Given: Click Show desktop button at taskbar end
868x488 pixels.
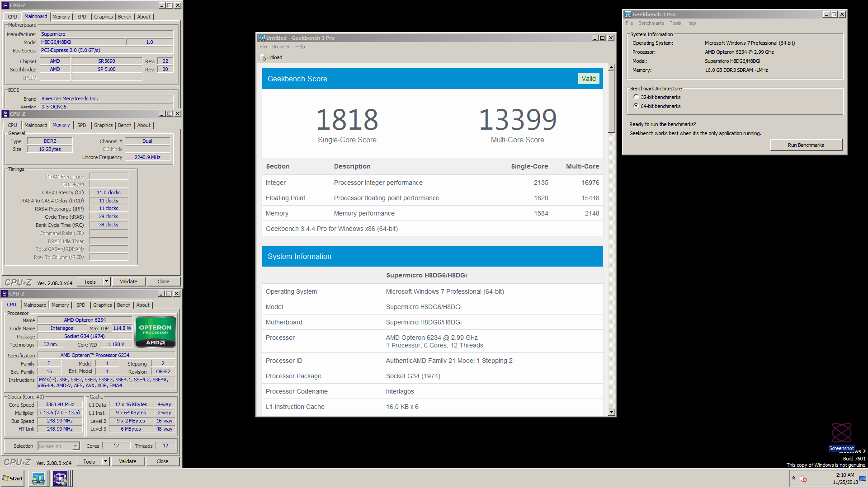Looking at the screenshot, I should [x=863, y=478].
